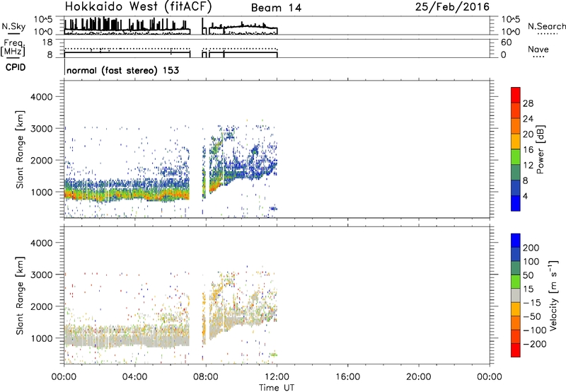Click the 'Velocity [m s-1]' colorbar label
Viewport: 566px width, 392px height.
[x=553, y=295]
